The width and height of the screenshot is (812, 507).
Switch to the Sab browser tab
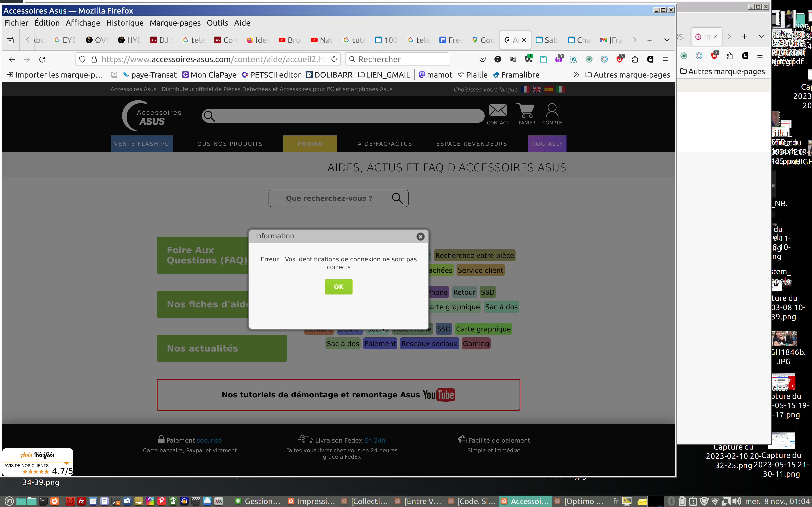pyautogui.click(x=547, y=40)
